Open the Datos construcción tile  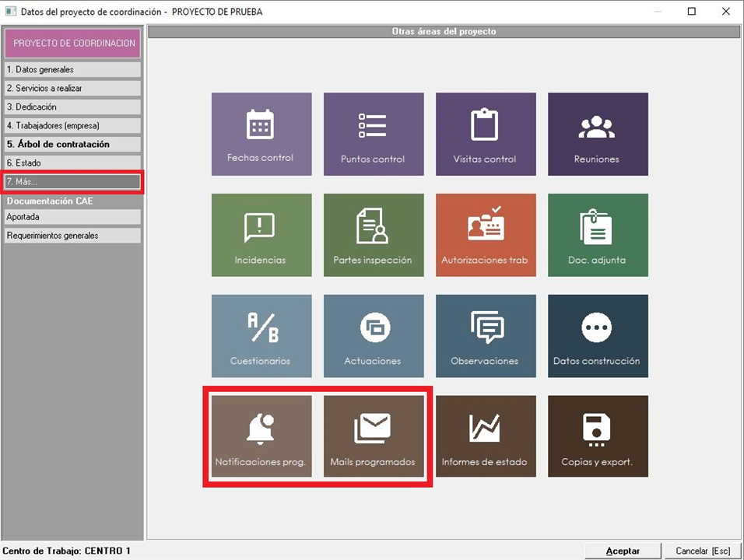(598, 336)
